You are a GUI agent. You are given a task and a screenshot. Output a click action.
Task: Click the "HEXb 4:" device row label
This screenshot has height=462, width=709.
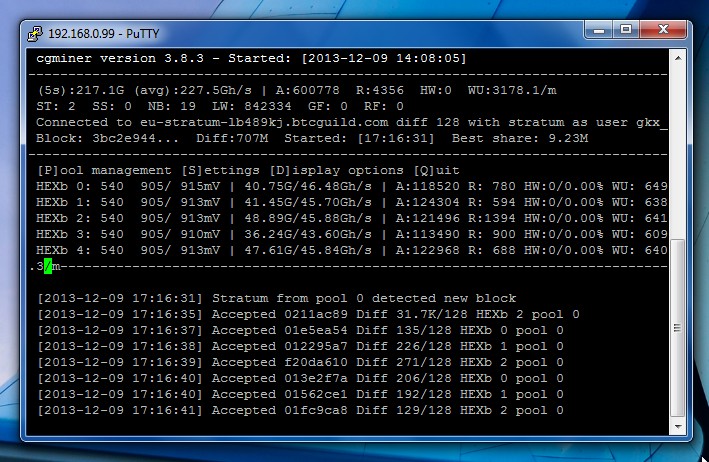pos(64,250)
